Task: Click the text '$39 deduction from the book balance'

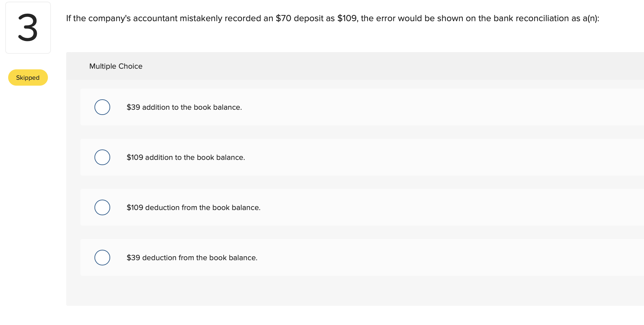Action: pyautogui.click(x=192, y=257)
